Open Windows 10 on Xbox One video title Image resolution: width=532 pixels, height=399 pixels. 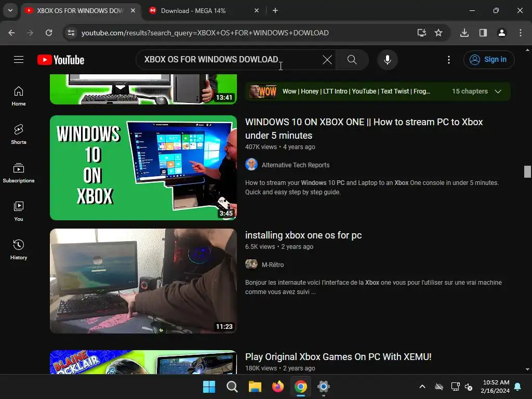(x=364, y=129)
